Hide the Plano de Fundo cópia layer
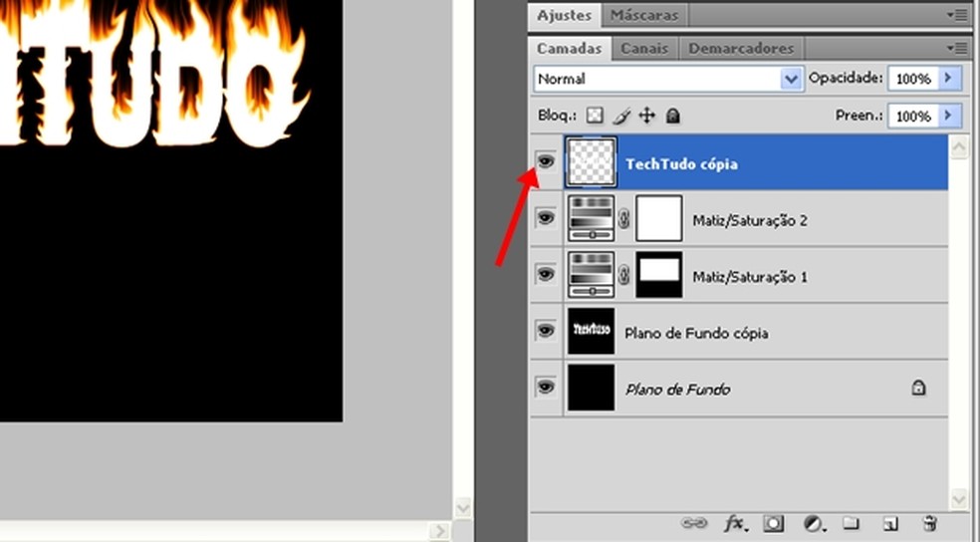Screen dimensions: 980x542 pos(546,331)
